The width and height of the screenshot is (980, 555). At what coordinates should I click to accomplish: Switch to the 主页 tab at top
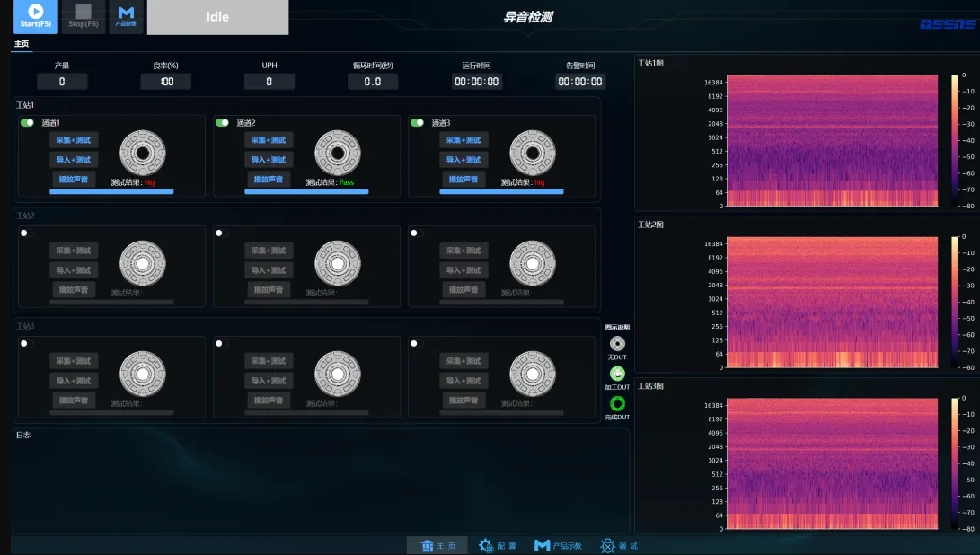tap(22, 44)
